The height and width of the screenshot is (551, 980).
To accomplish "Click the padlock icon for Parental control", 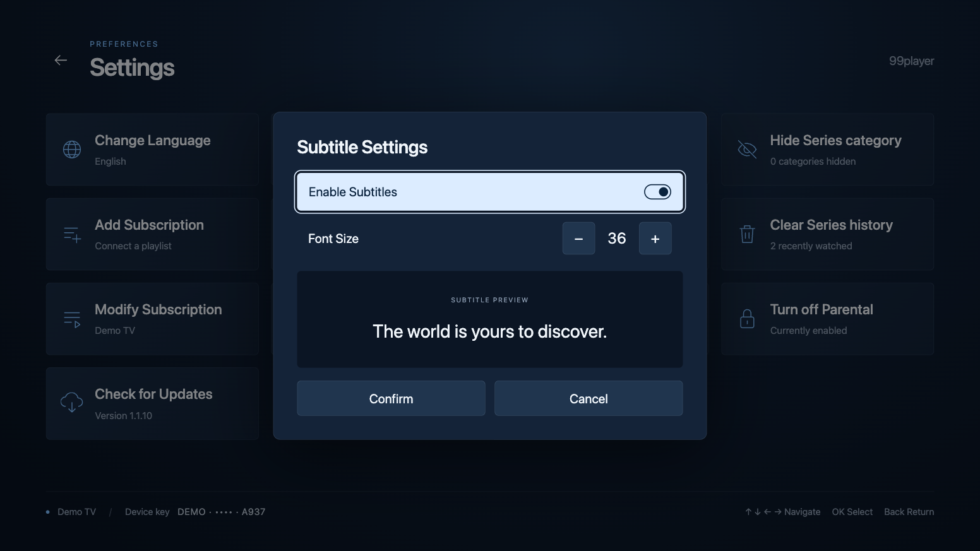I will pyautogui.click(x=747, y=319).
